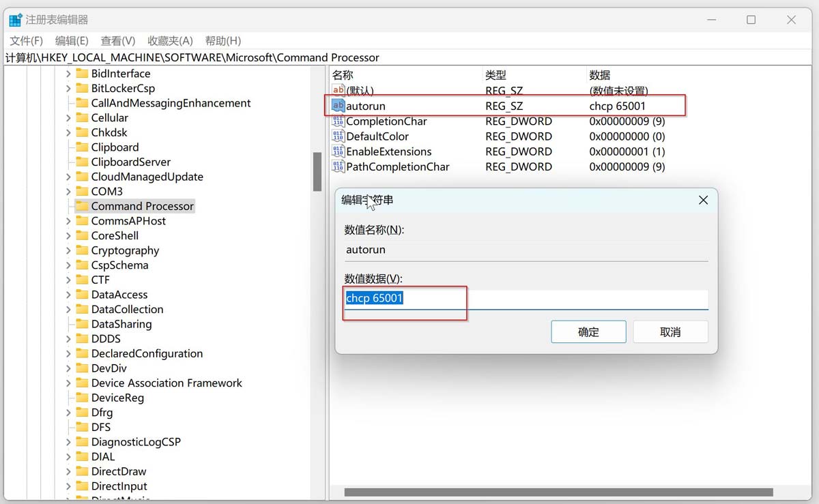The image size is (819, 504).
Task: Expand the Cryptography node
Action: tap(68, 250)
